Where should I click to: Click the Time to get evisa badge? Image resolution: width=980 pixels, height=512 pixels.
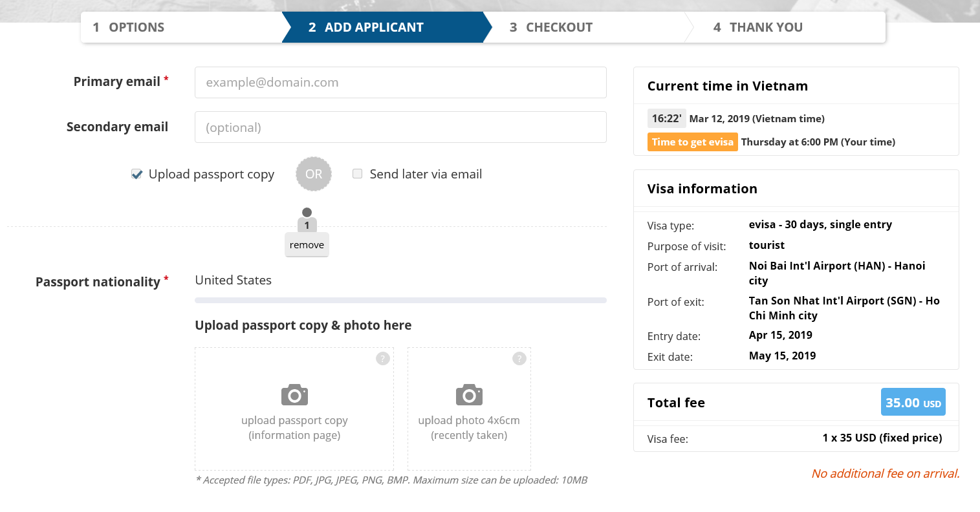click(x=692, y=142)
